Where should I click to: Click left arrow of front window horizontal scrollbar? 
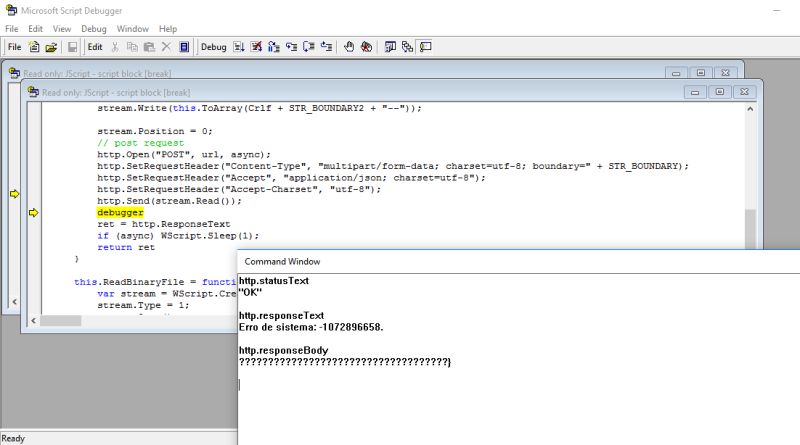click(x=34, y=320)
